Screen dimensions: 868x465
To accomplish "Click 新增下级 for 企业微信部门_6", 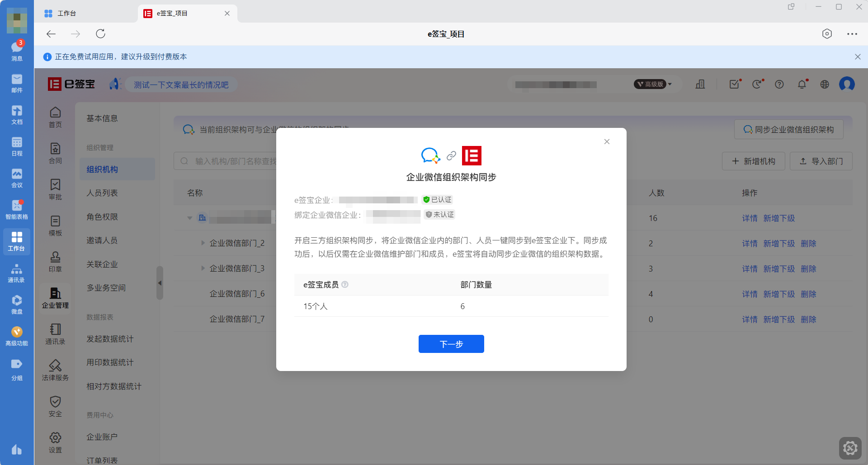I will pyautogui.click(x=779, y=294).
